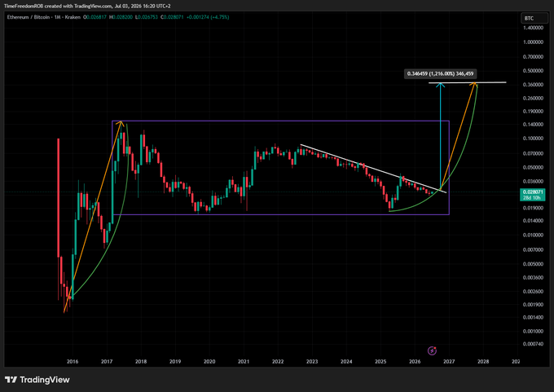Click the 0.360000 price scale label
This screenshot has width=554, height=392.
click(533, 85)
